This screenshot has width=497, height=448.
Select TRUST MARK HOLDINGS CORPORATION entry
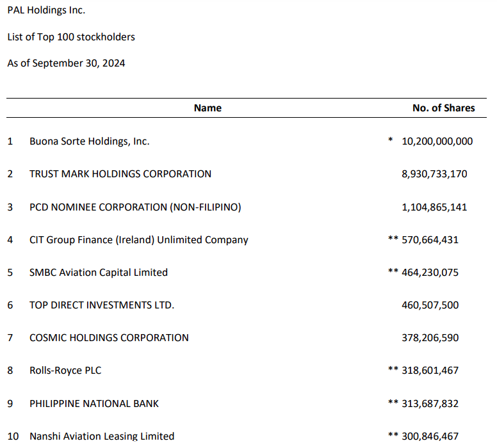[120, 173]
